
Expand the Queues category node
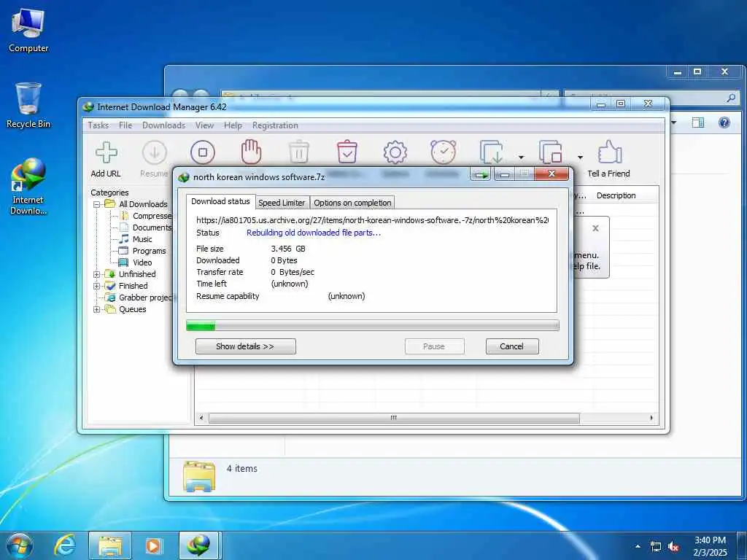[x=97, y=309]
